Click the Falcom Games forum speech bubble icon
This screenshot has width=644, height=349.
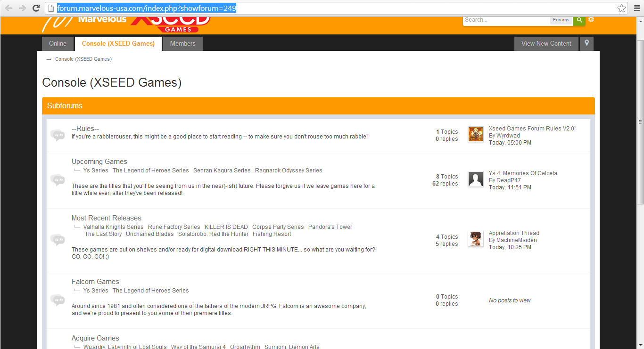coord(58,300)
